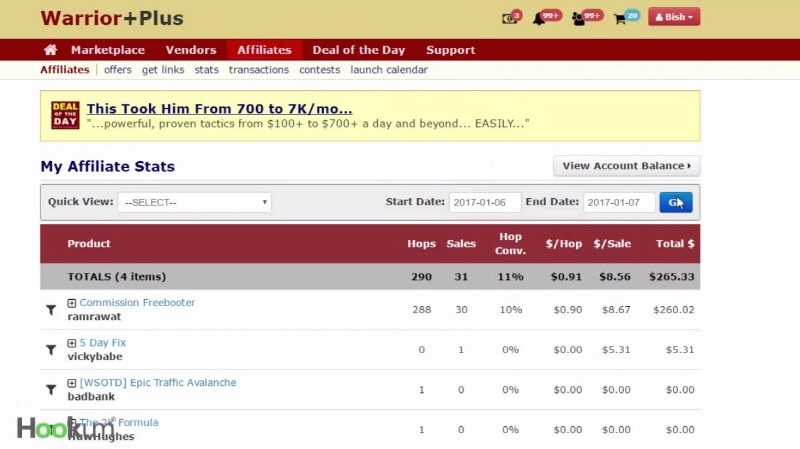Click the $/Hop column header
Viewport: 800px width, 449px height.
(564, 243)
